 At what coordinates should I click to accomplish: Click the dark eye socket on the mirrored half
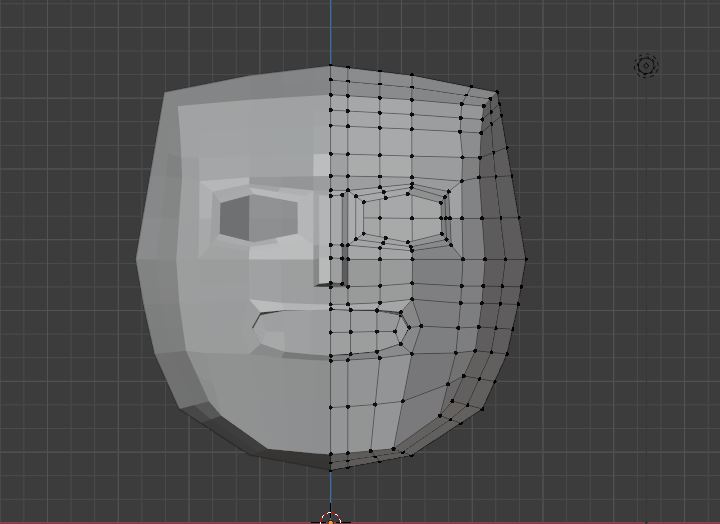click(258, 218)
